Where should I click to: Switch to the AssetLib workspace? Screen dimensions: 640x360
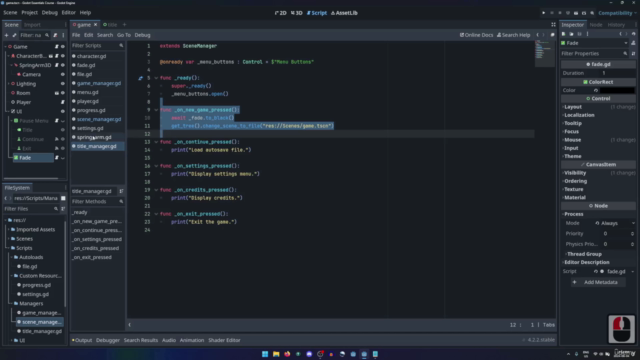click(344, 13)
